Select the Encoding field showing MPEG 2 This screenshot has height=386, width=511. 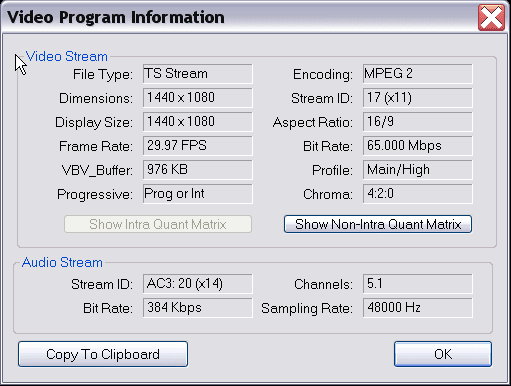[x=418, y=74]
